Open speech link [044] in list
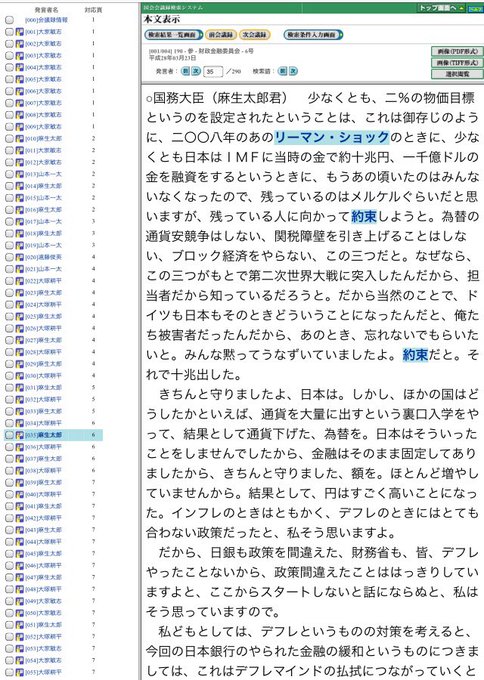 [43, 542]
